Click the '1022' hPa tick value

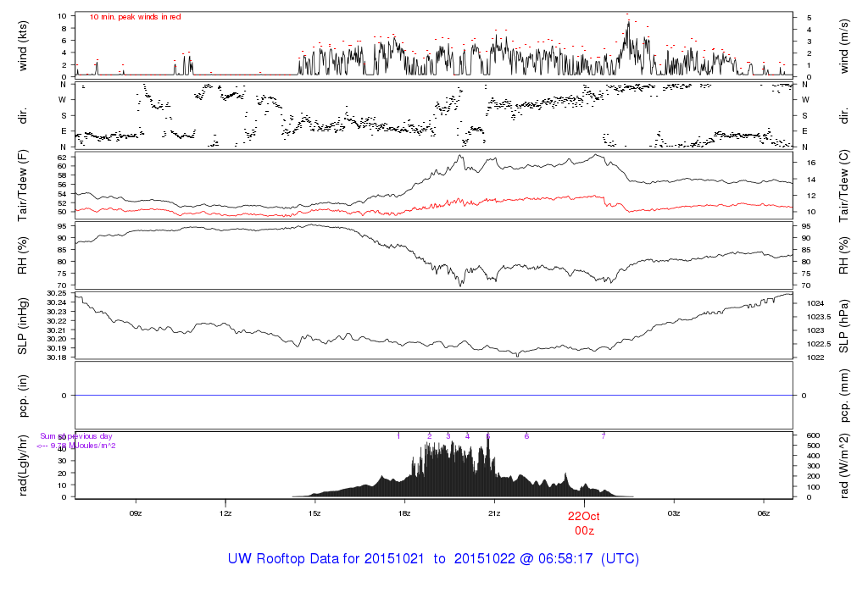815,357
